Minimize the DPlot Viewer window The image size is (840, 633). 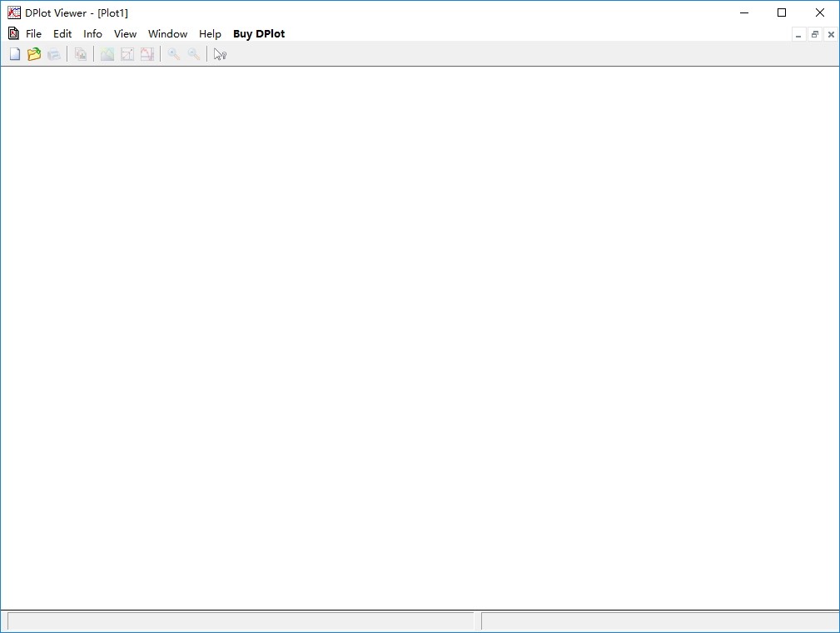[744, 12]
